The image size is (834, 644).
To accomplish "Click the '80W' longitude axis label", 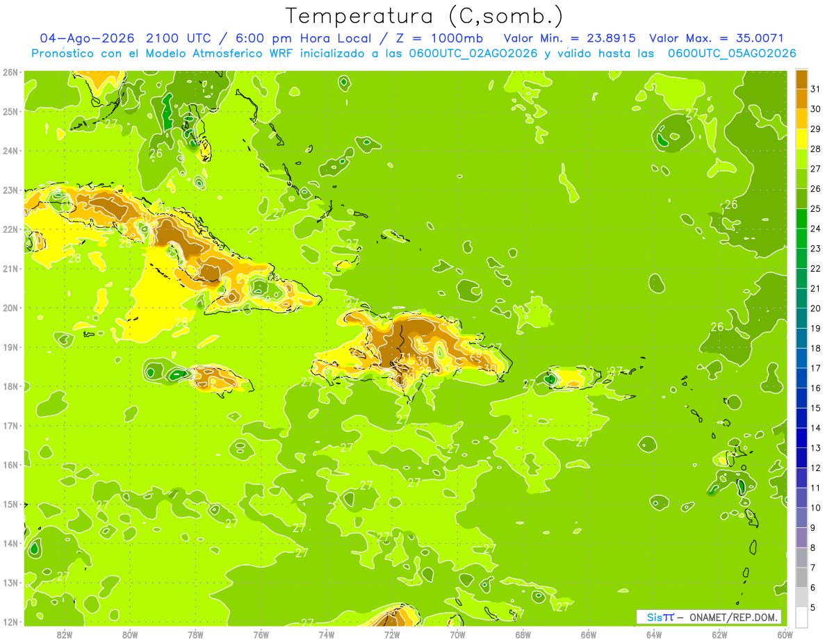I will [130, 634].
